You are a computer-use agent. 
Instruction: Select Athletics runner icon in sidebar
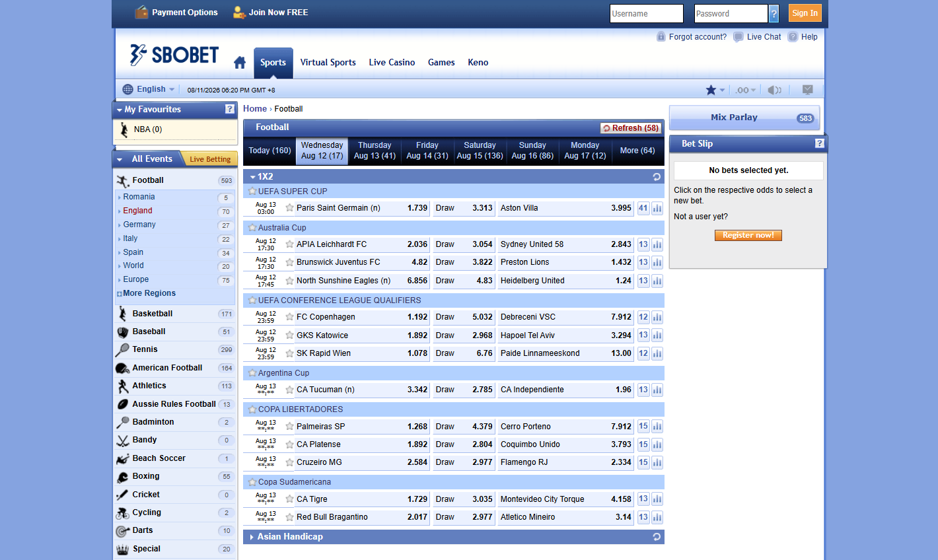pyautogui.click(x=123, y=386)
